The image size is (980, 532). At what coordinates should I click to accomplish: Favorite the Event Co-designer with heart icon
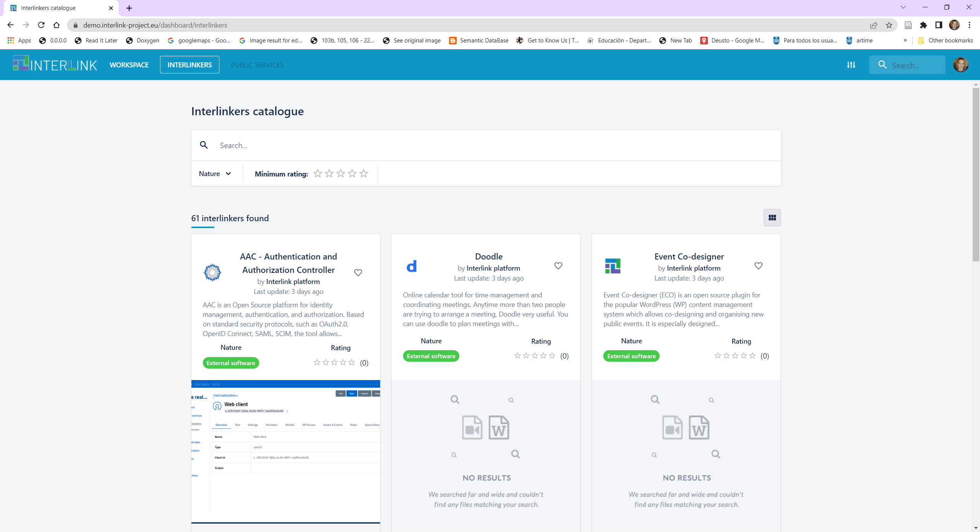(x=758, y=266)
